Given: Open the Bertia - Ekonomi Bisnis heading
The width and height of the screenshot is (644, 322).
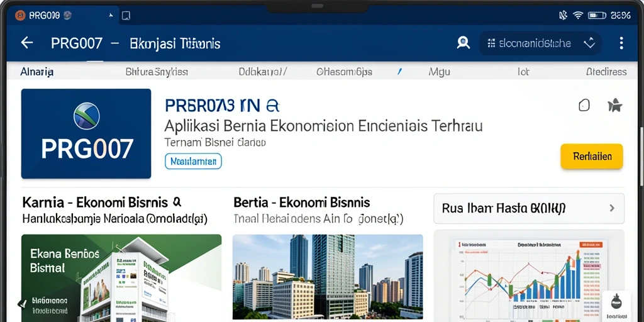Looking at the screenshot, I should (302, 202).
